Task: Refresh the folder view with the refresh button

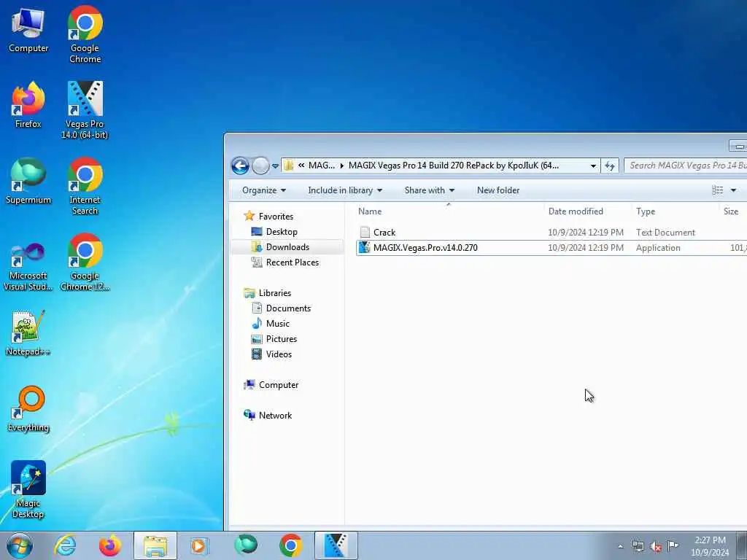Action: click(609, 166)
